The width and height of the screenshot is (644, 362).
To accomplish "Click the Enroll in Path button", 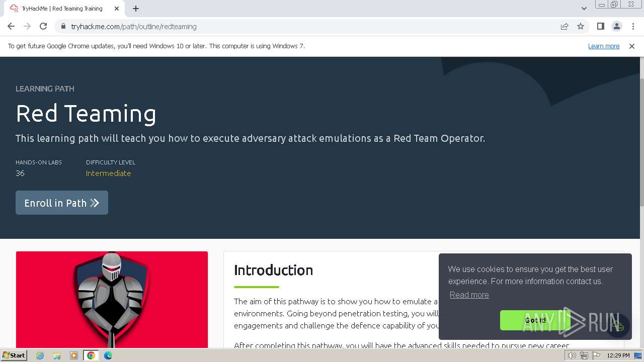I will [62, 203].
